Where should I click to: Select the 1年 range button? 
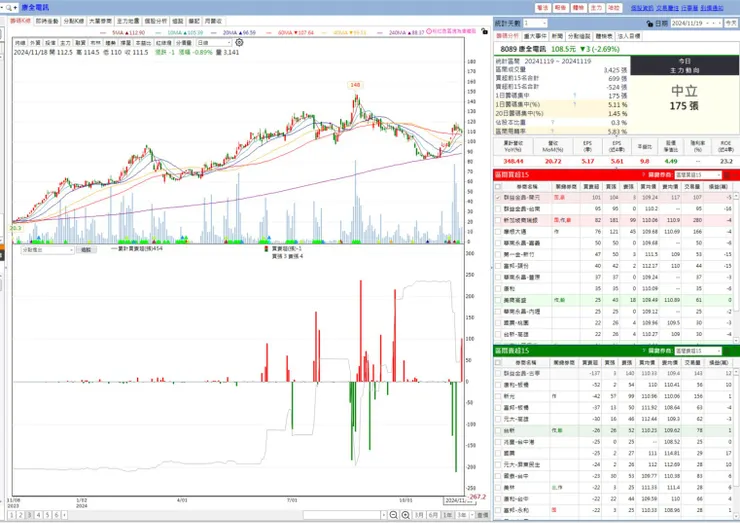coord(447,515)
